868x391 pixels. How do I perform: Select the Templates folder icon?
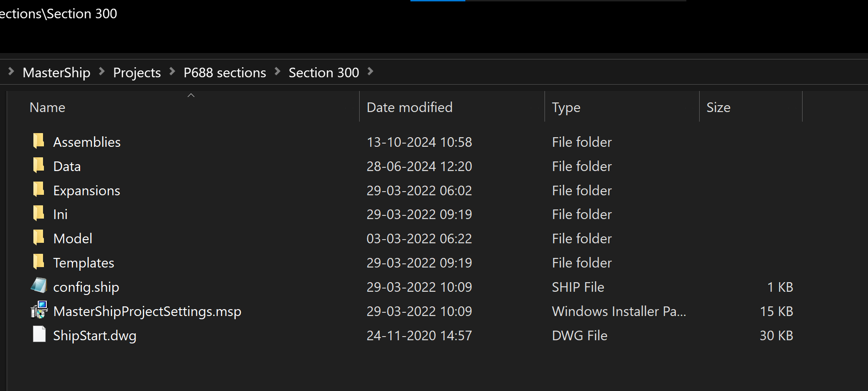click(x=39, y=262)
